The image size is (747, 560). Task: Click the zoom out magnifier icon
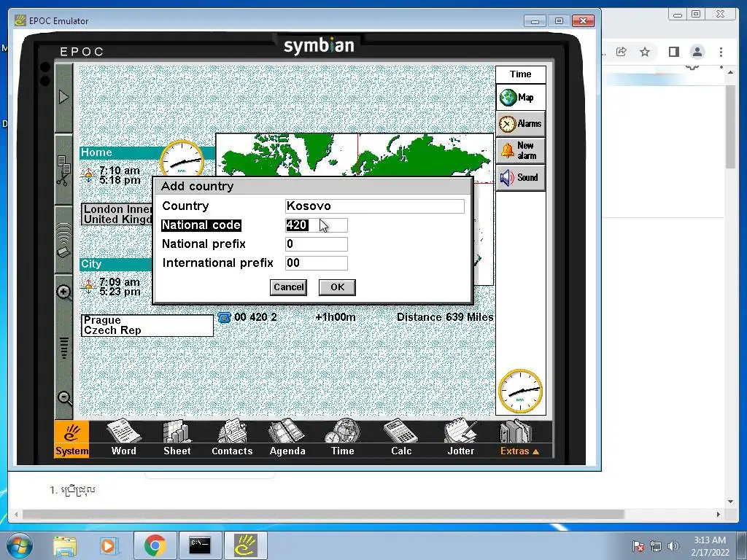[x=64, y=397]
